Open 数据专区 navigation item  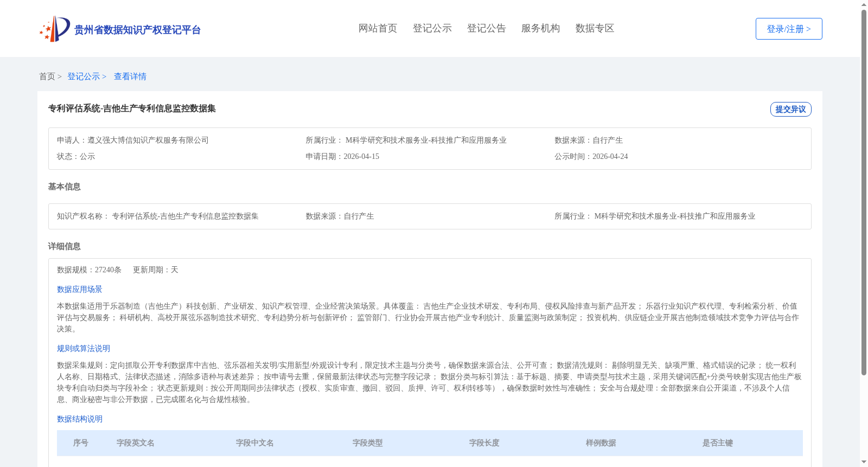(595, 28)
